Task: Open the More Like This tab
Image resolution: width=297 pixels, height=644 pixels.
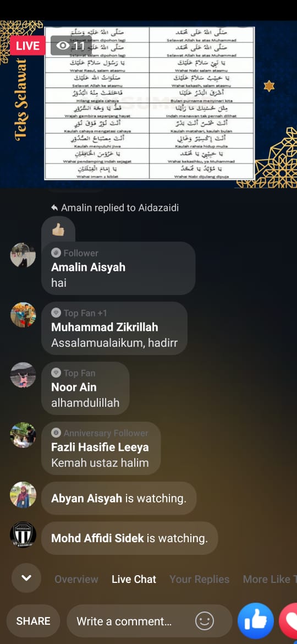Action: click(269, 579)
